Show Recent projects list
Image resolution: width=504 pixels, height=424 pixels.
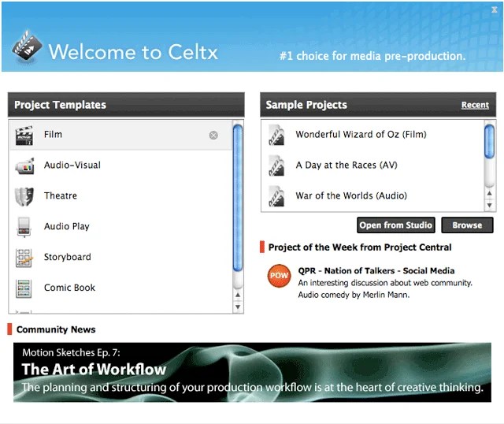pos(475,105)
